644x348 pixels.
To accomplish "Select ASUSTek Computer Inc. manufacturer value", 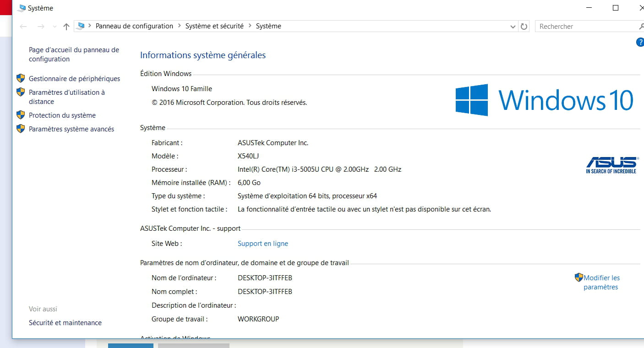I will pyautogui.click(x=273, y=143).
